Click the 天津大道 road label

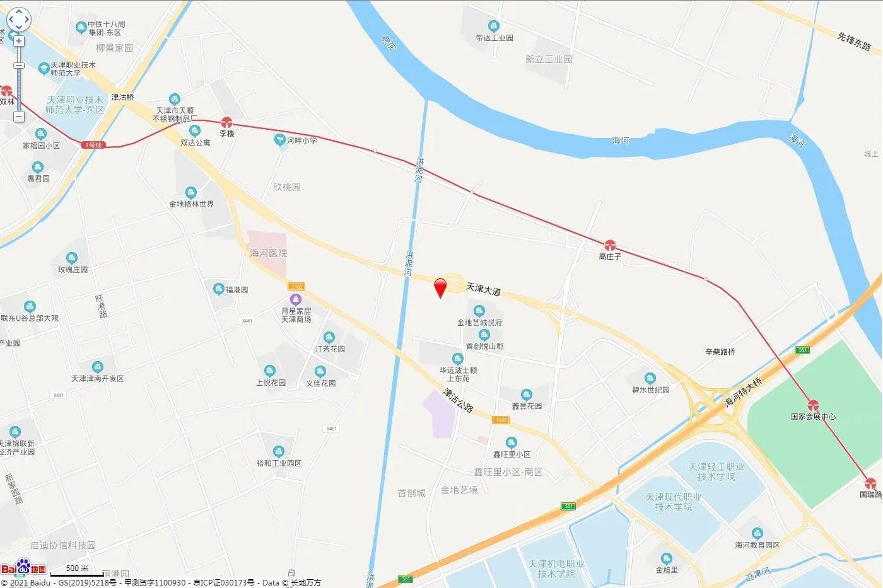[x=484, y=289]
